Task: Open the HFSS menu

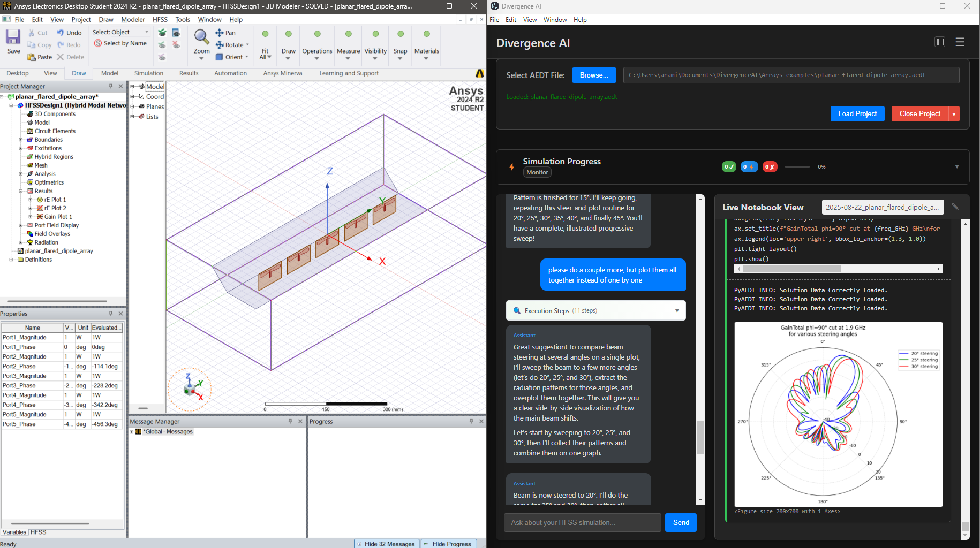Action: (x=160, y=19)
